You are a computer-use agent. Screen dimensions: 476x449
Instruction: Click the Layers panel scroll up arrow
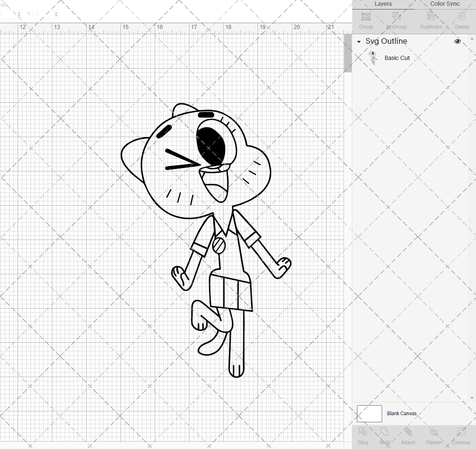[x=471, y=39]
